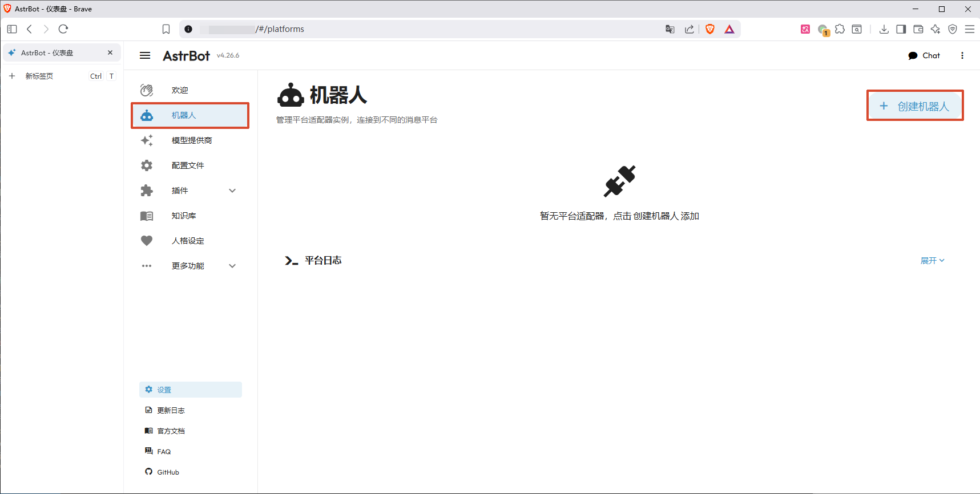Open the Brave Wallet icon

pos(918,29)
